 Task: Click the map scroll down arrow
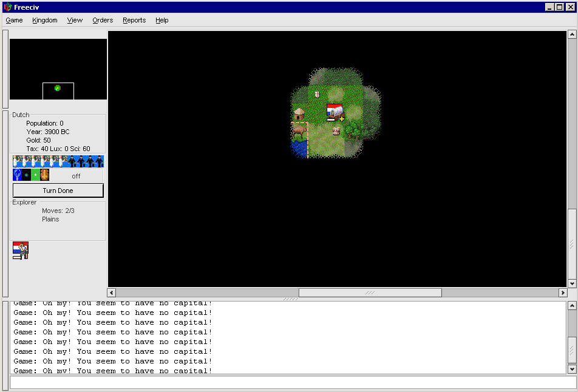572,284
